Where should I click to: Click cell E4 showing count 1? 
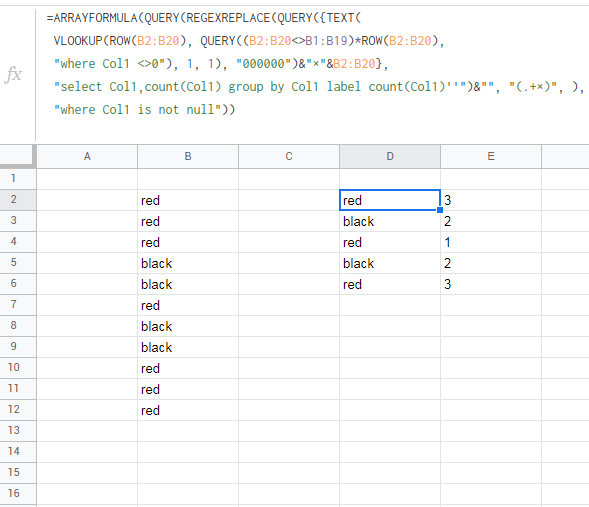491,242
